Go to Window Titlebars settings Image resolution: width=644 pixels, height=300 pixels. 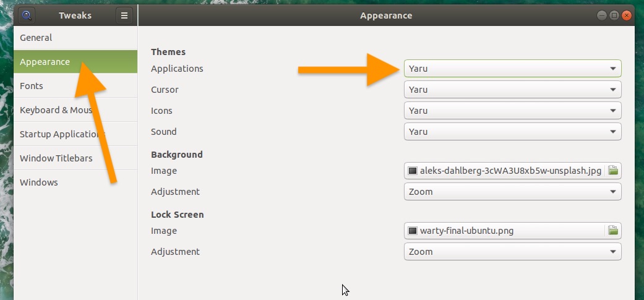coord(75,158)
